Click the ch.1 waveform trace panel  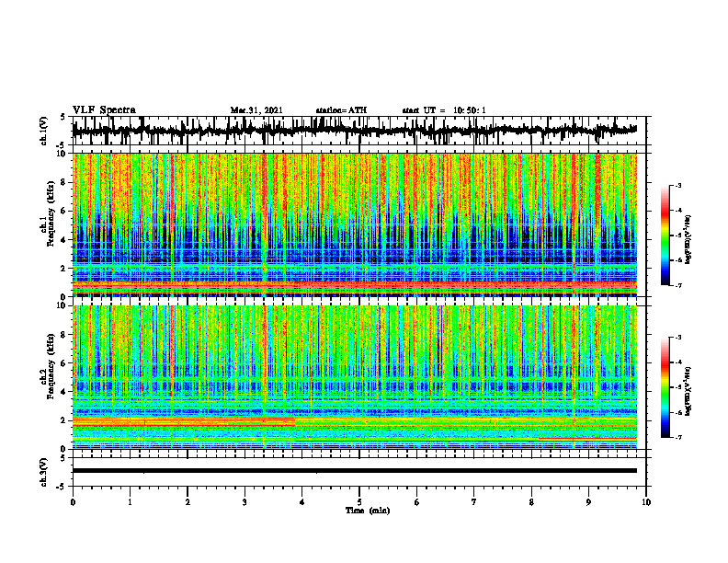[x=358, y=131]
